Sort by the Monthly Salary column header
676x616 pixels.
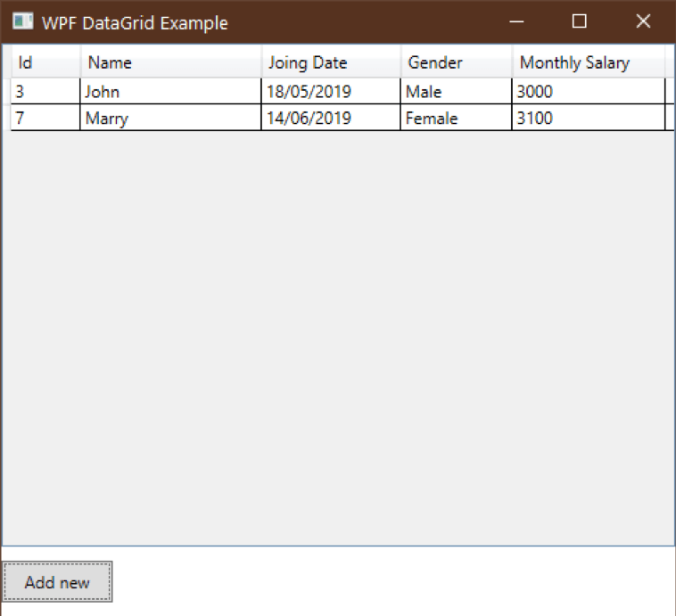[x=589, y=62]
